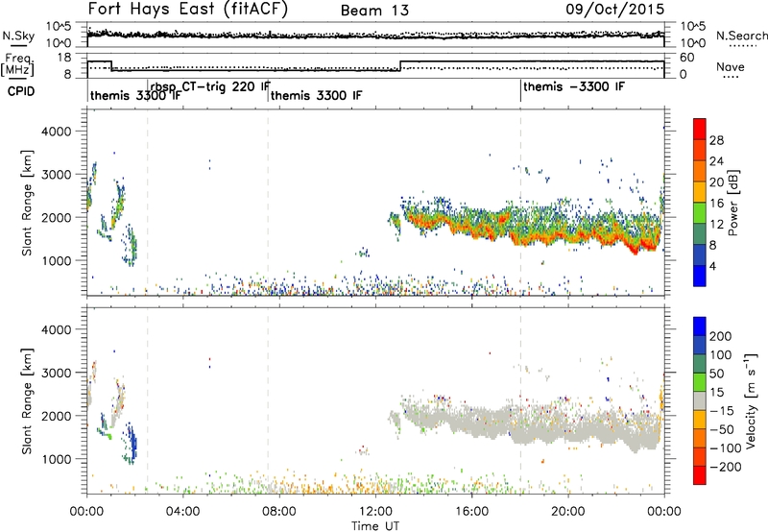Click the '18' frequency axis tick
This screenshot has height=532, width=768.
click(x=64, y=58)
